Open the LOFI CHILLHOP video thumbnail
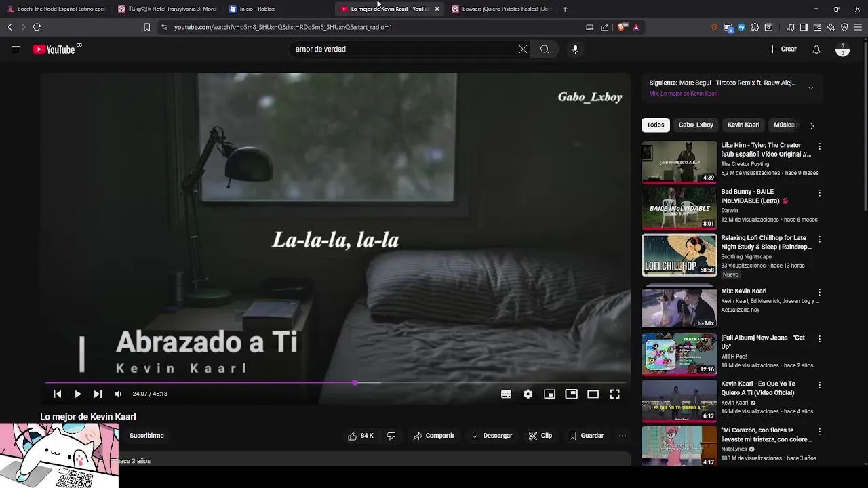Screen dimensions: 868x488 click(x=679, y=255)
